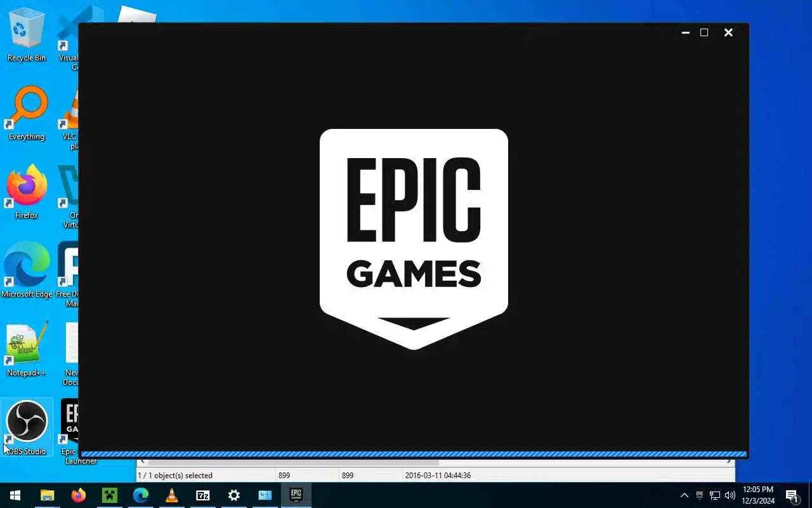Open the volume control tray icon
Viewport: 812px width, 508px height.
[x=730, y=495]
